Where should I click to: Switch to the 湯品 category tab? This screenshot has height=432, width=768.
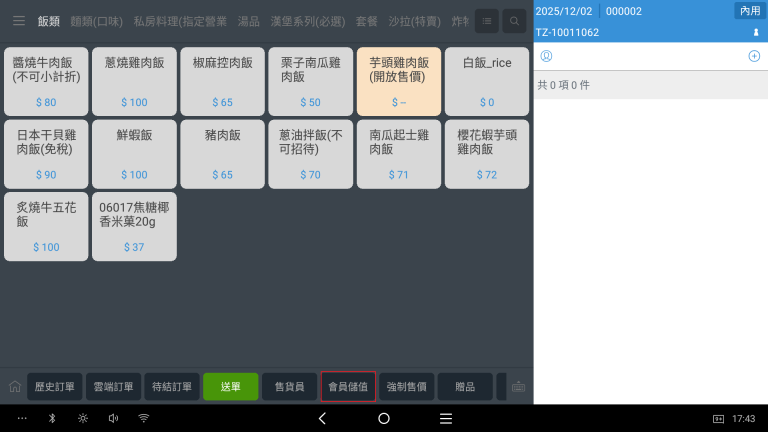point(249,21)
